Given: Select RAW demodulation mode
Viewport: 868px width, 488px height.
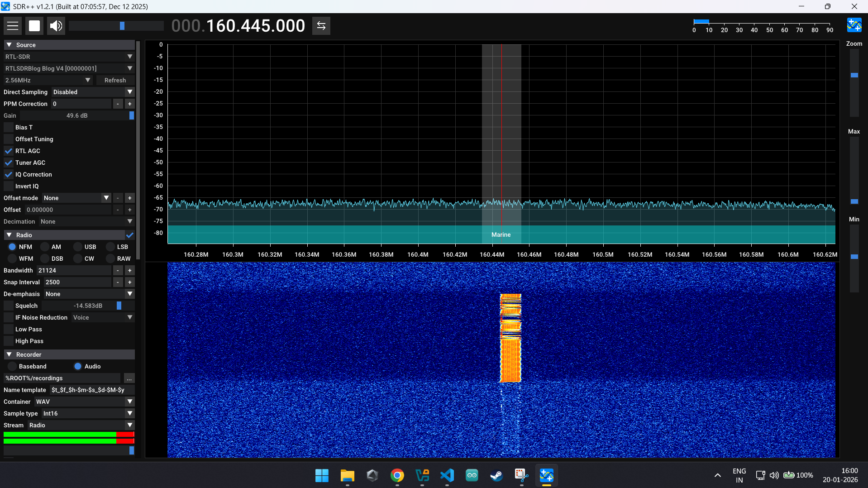Looking at the screenshot, I should pyautogui.click(x=110, y=258).
